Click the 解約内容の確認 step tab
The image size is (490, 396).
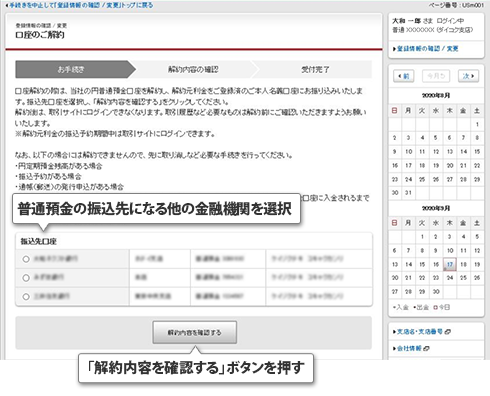click(193, 69)
